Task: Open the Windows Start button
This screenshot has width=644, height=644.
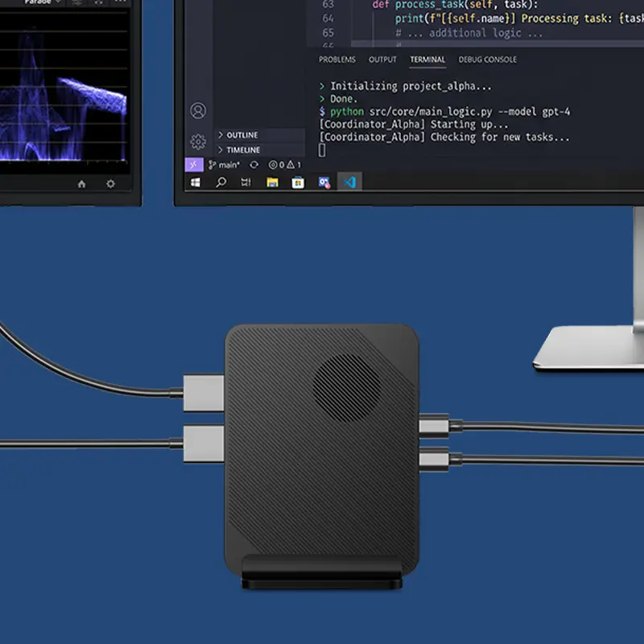Action: coord(196,182)
